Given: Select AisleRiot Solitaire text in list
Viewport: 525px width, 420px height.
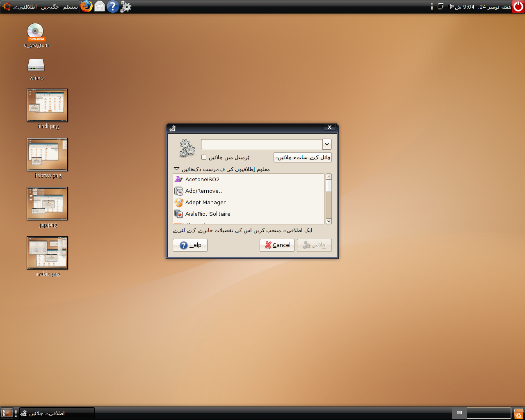Looking at the screenshot, I should point(208,214).
